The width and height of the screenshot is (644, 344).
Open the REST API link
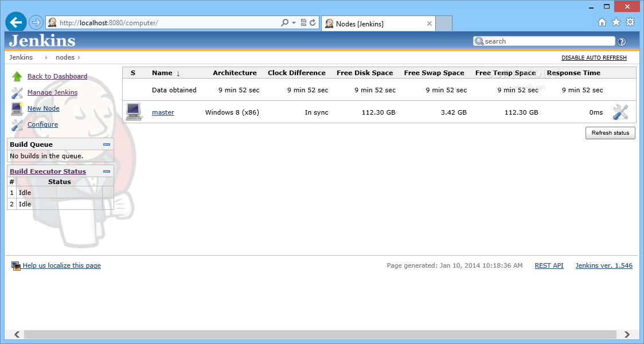pos(549,265)
